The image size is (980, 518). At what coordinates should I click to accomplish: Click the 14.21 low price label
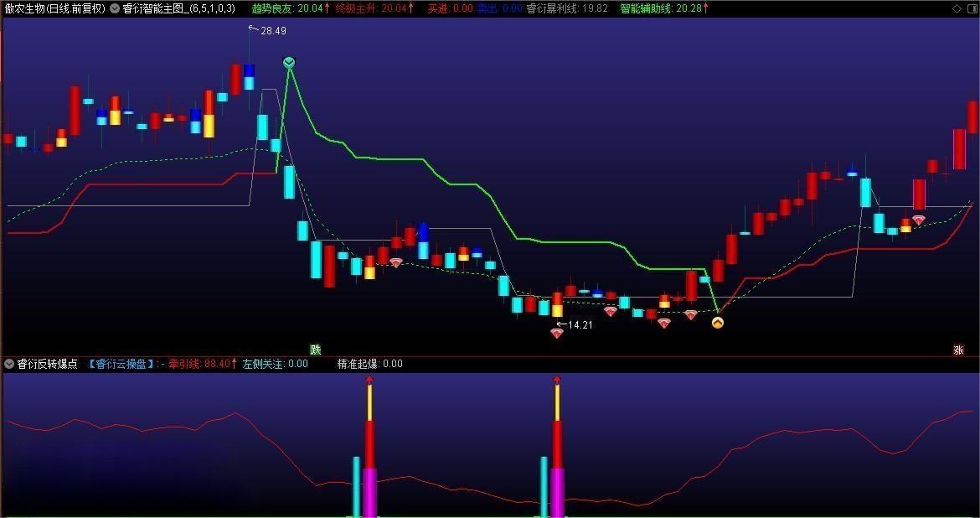click(x=580, y=324)
